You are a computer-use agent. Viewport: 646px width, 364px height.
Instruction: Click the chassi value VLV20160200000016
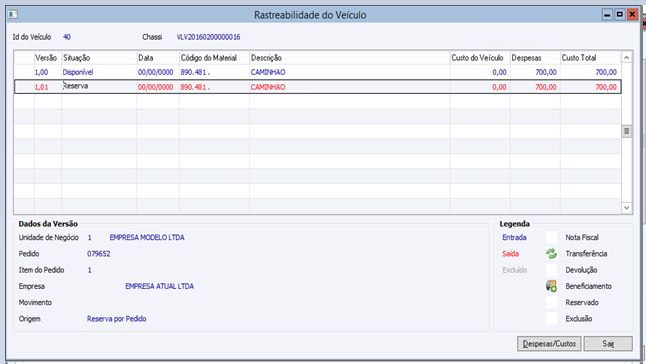tap(208, 37)
